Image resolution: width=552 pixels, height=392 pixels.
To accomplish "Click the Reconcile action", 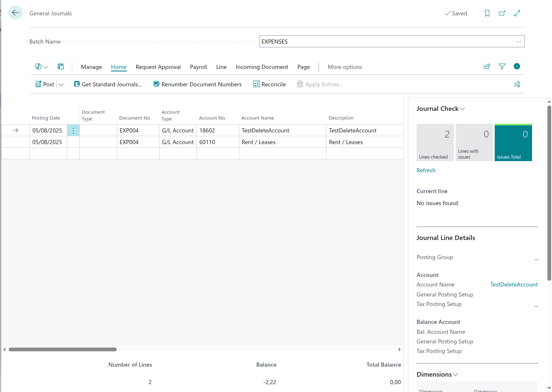I will tap(270, 84).
